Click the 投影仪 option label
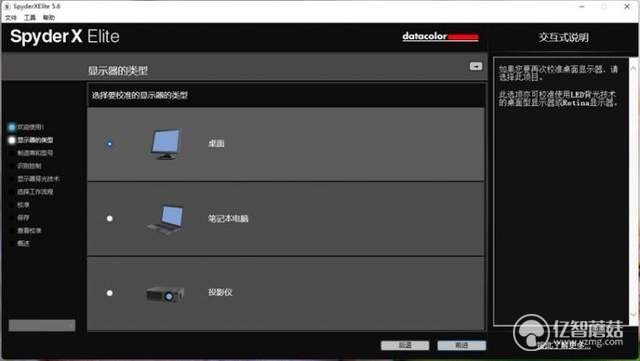 (x=220, y=292)
